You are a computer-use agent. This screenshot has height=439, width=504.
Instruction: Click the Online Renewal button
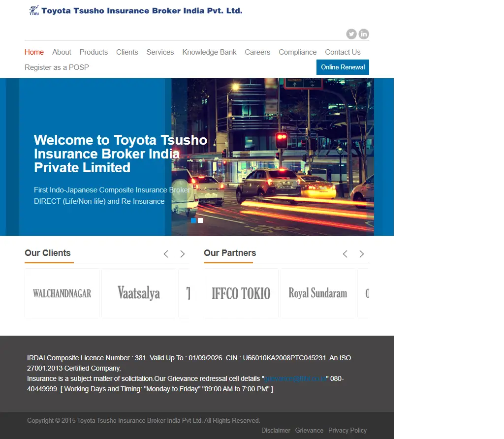pyautogui.click(x=343, y=67)
